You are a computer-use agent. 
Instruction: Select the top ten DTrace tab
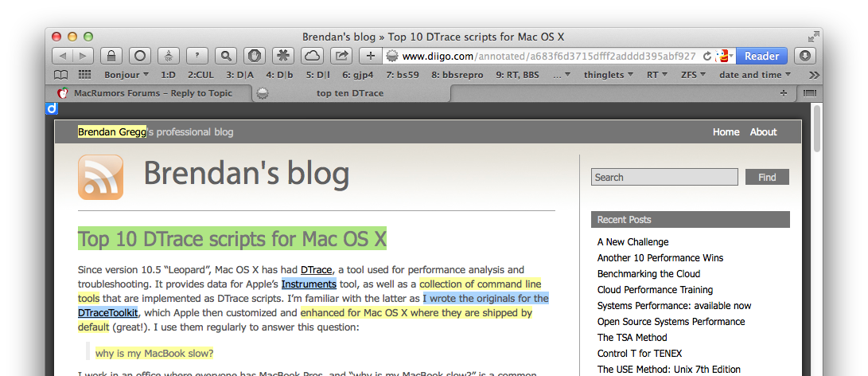click(350, 93)
